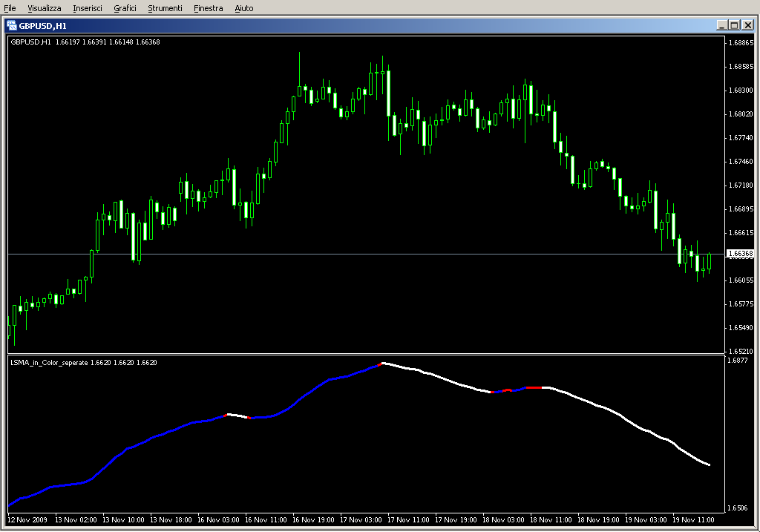The height and width of the screenshot is (532, 760).
Task: Click the 18 Nov 19:00 time label
Action: (x=598, y=520)
